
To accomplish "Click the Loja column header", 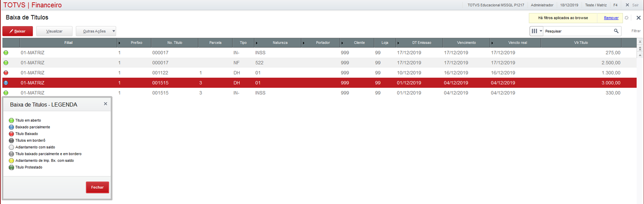I will pyautogui.click(x=385, y=43).
